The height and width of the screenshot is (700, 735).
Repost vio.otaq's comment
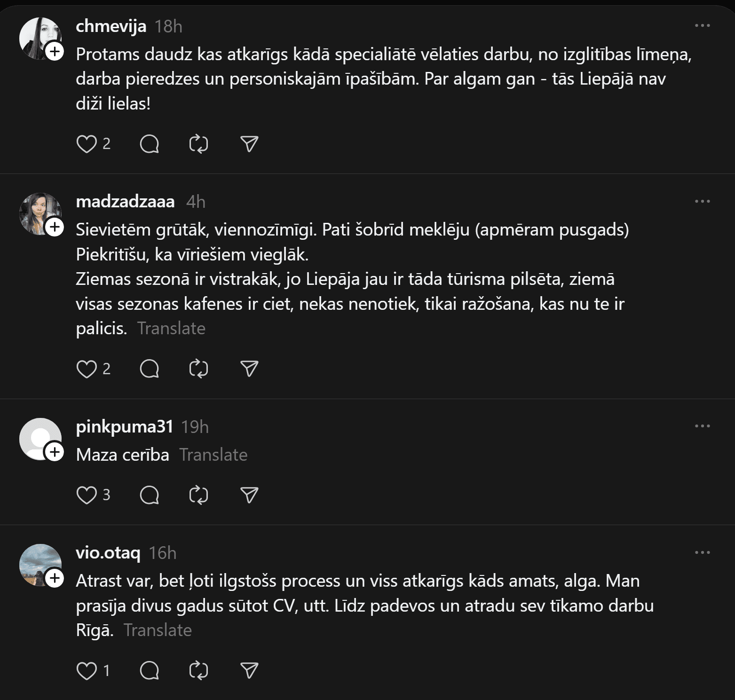tap(198, 670)
